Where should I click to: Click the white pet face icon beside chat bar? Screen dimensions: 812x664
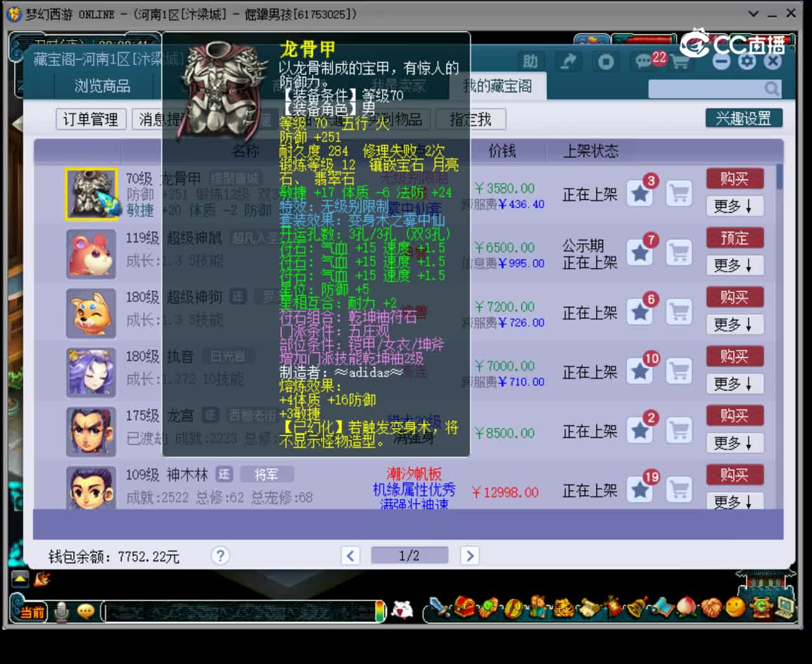[402, 610]
